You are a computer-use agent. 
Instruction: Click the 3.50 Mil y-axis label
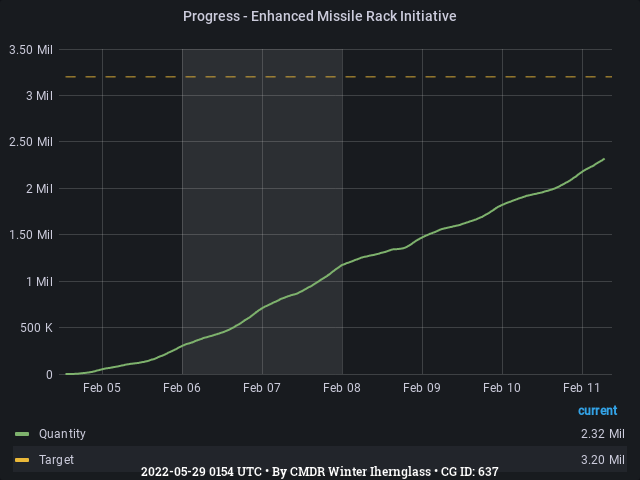(x=31, y=50)
